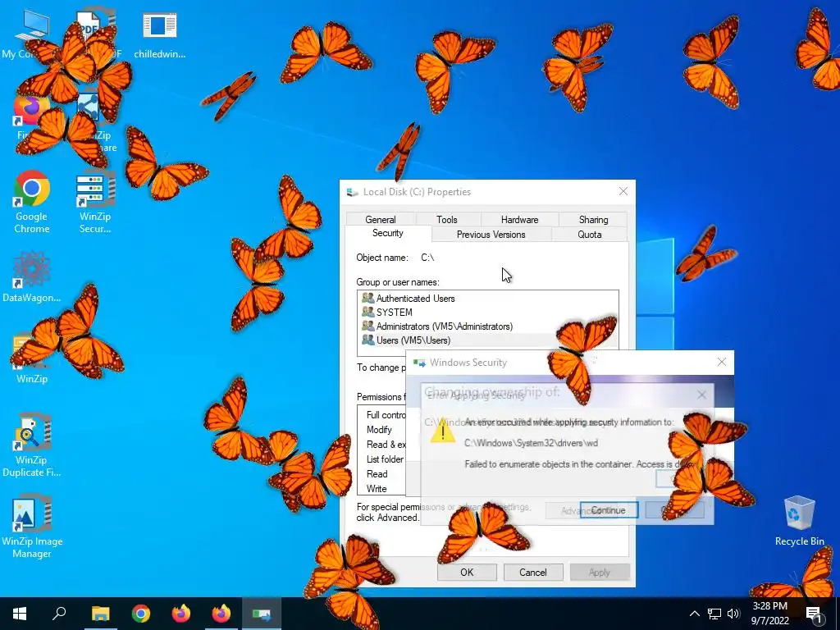Open network status tray icon
Screen dimensions: 840x630
point(714,614)
